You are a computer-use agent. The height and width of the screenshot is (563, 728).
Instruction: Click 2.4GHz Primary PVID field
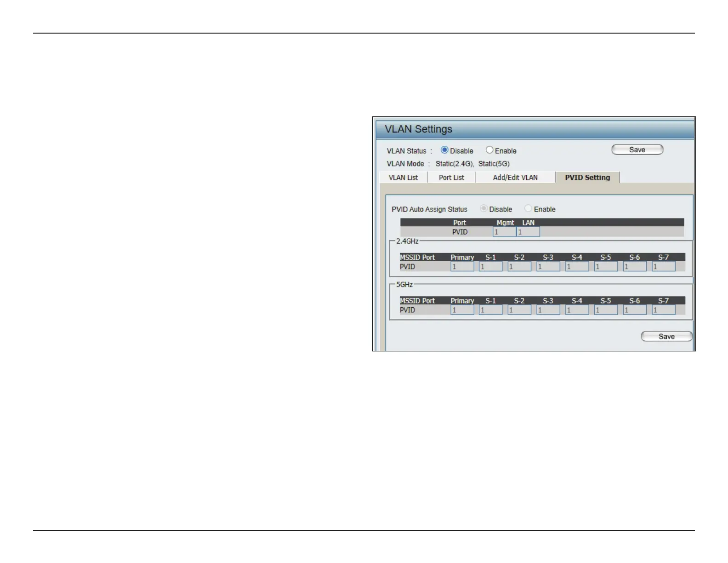(x=462, y=266)
